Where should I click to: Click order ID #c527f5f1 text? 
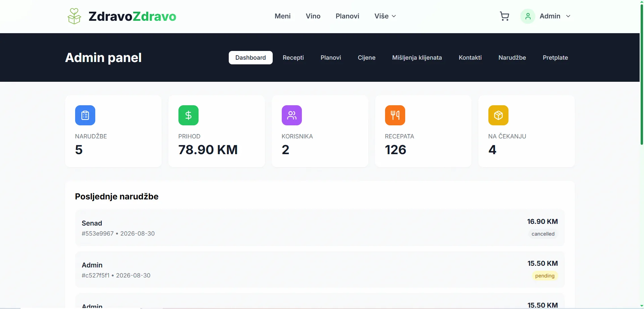[96, 275]
